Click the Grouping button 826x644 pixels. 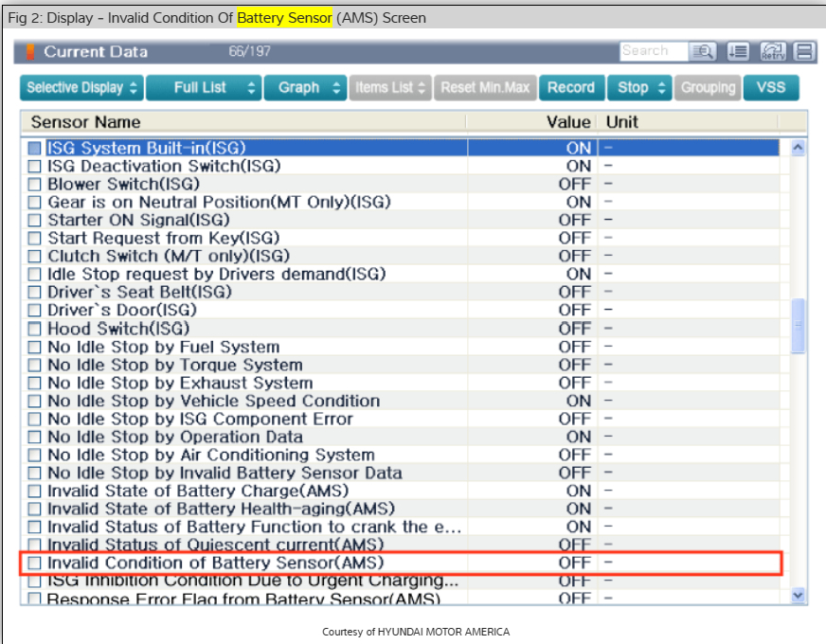[x=708, y=87]
